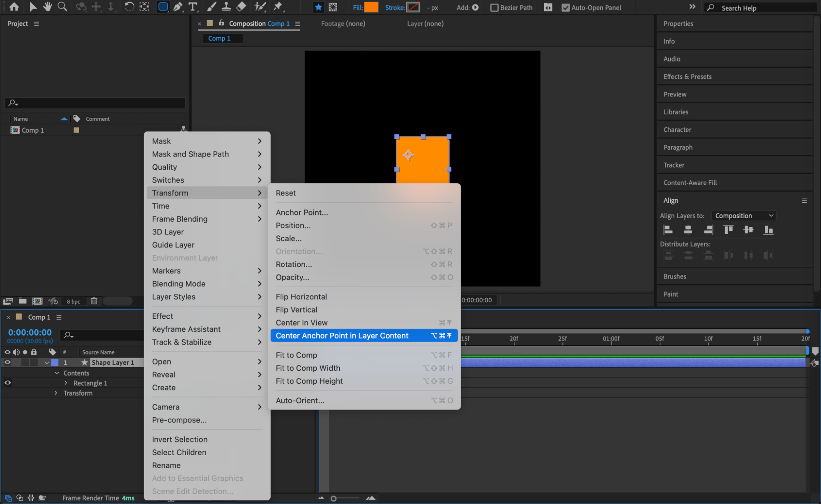The image size is (821, 504).
Task: Click the Home icon in toolbar
Action: [x=14, y=7]
